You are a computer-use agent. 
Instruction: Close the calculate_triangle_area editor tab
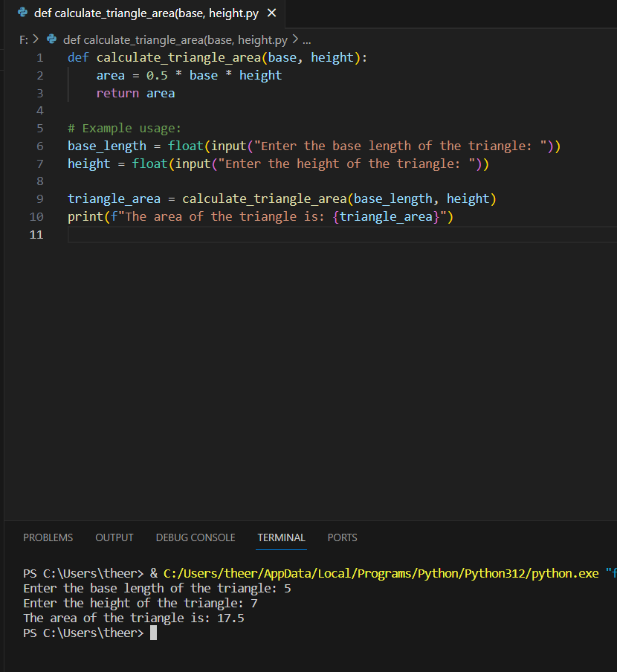click(x=271, y=13)
